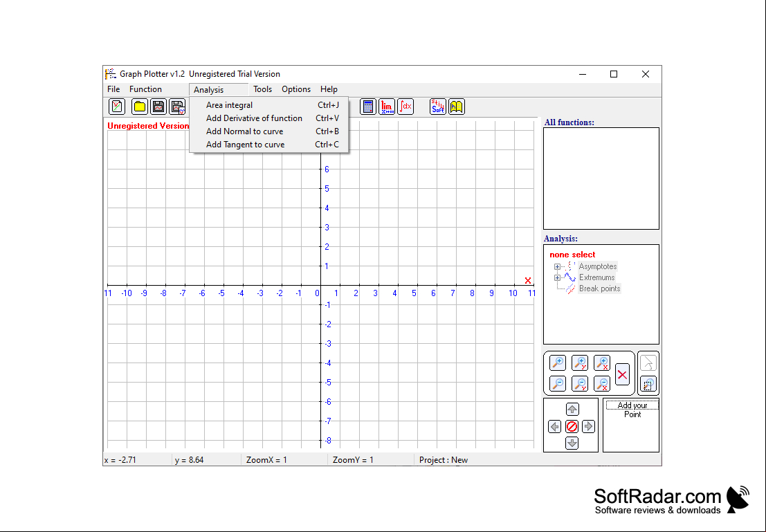Click zoom out X-axis magnifier
766x532 pixels.
point(602,383)
